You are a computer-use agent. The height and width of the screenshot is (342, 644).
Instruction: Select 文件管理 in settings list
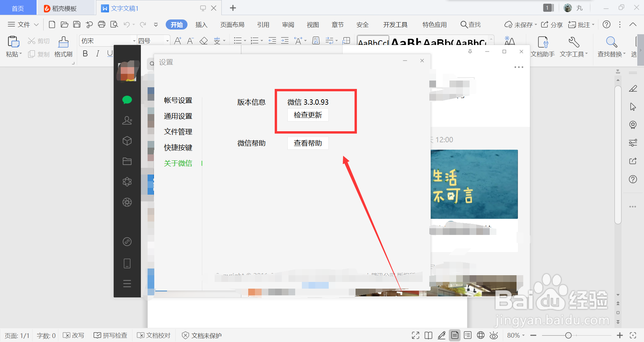click(178, 132)
